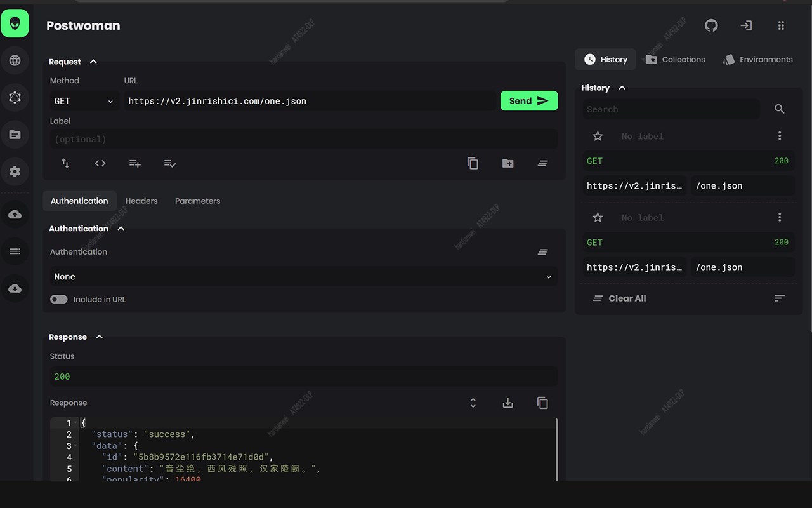This screenshot has width=812, height=508.
Task: Click the Status value 200
Action: pyautogui.click(x=62, y=377)
